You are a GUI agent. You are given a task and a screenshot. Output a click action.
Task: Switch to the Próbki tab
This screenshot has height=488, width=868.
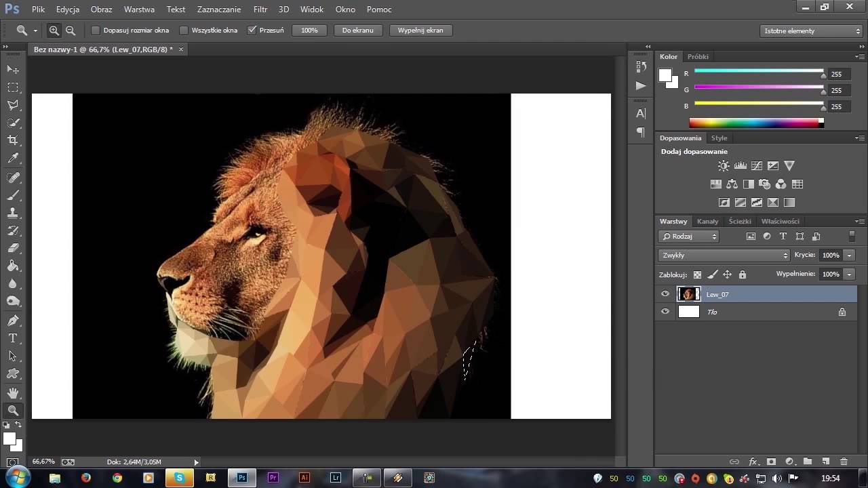click(x=698, y=57)
